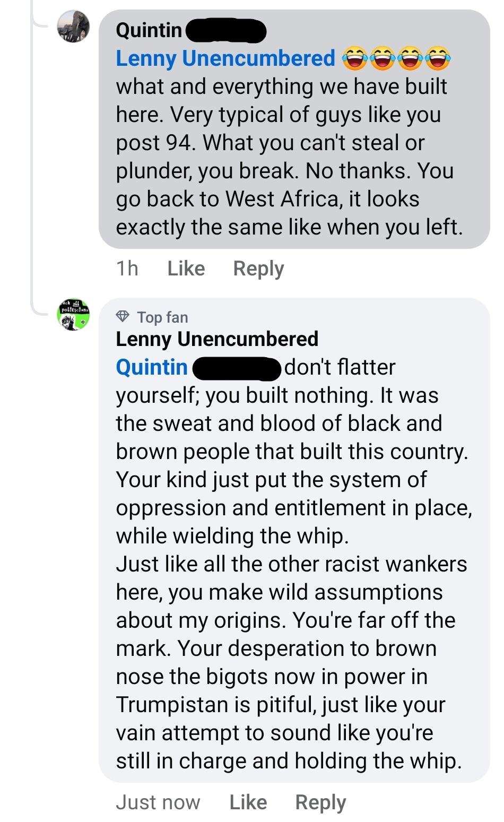Open the Just now timestamp
The width and height of the screenshot is (504, 822).
[158, 802]
